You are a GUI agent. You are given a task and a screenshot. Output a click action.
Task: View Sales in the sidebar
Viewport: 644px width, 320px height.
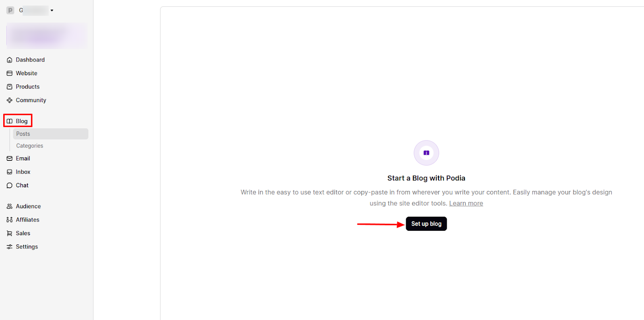tap(23, 233)
